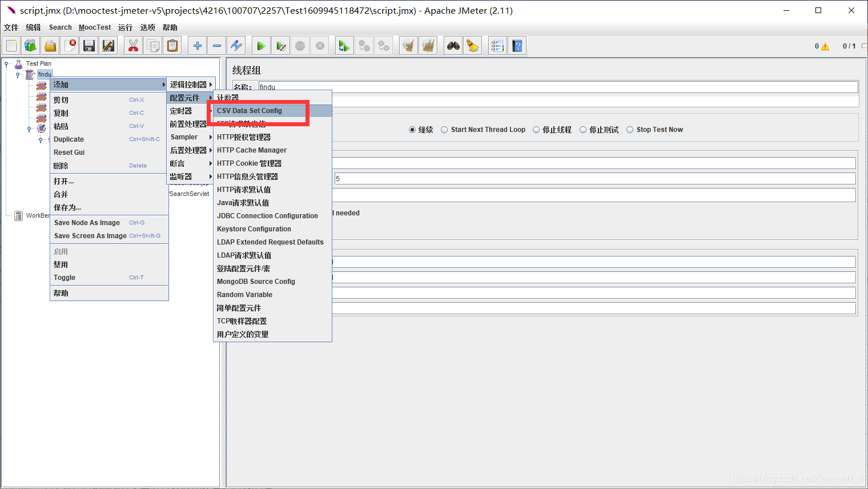Screen dimensions: 868x489
Task: Click inside the 名称 field showing findu
Action: pyautogui.click(x=558, y=87)
